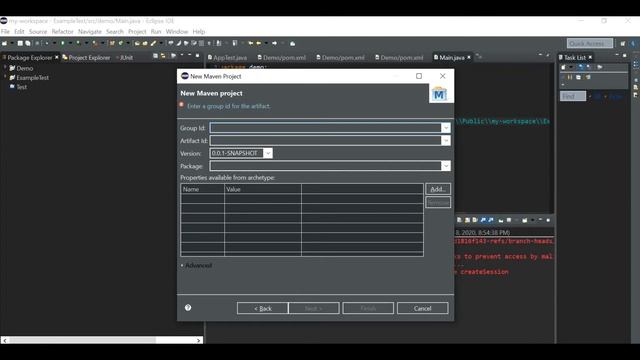Click the Run External Tools toolbar icon

(95, 43)
